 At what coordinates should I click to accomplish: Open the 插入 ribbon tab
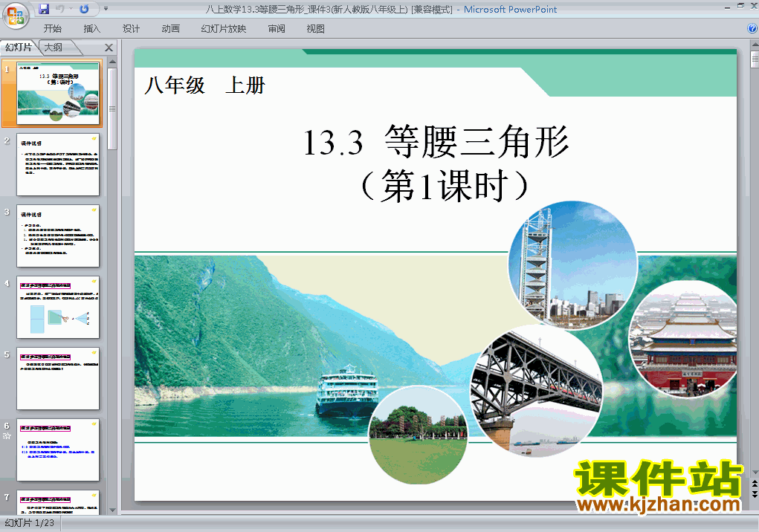tap(92, 28)
